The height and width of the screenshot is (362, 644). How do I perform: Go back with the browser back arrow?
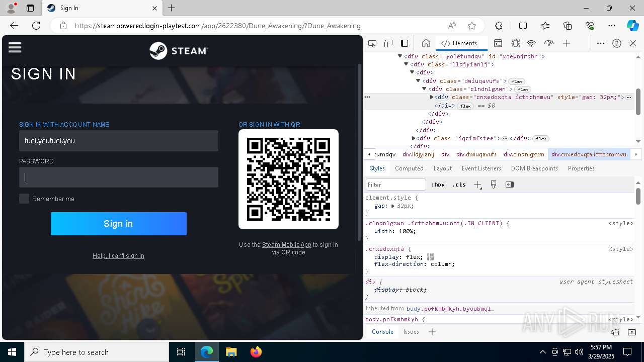point(14,26)
